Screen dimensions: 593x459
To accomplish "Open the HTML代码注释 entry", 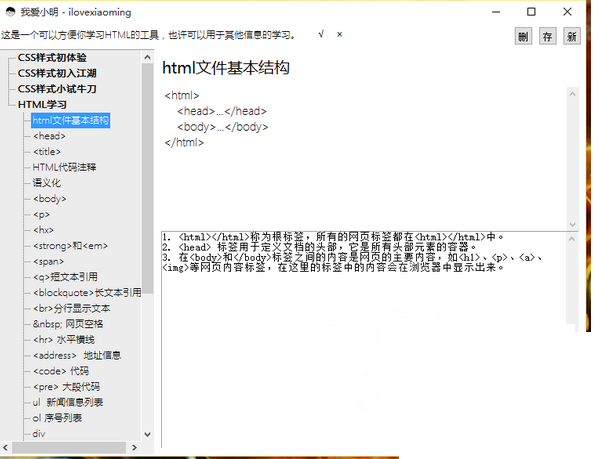I will click(x=64, y=167).
